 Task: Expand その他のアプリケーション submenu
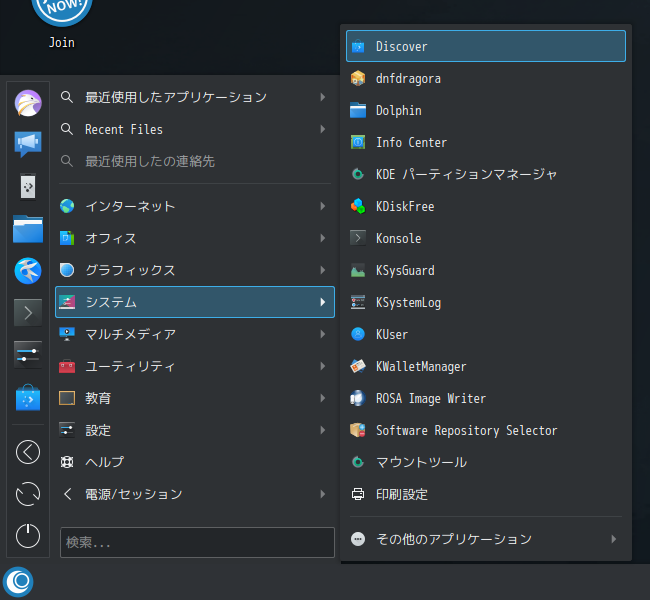coord(486,539)
